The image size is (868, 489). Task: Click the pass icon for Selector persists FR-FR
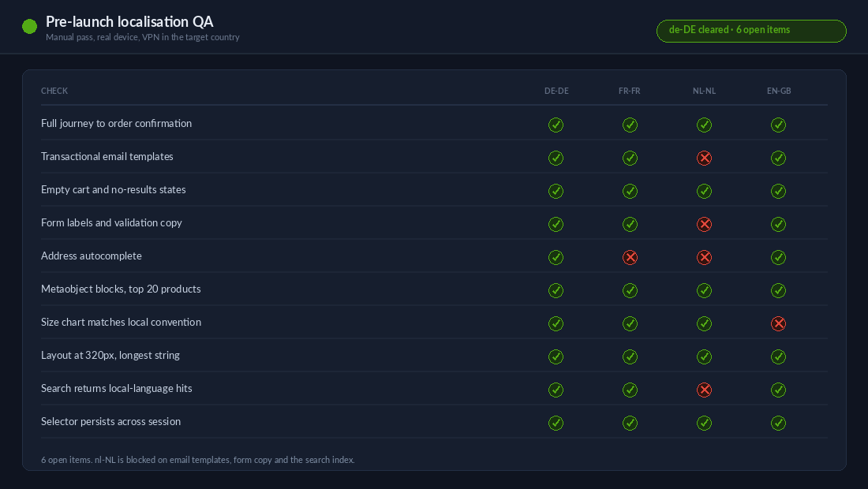630,424
